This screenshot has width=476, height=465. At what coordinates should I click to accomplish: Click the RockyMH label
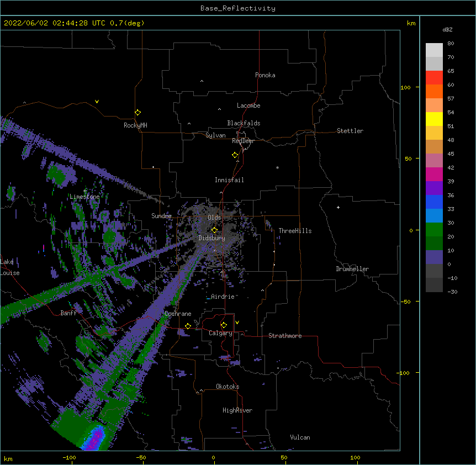coord(135,125)
